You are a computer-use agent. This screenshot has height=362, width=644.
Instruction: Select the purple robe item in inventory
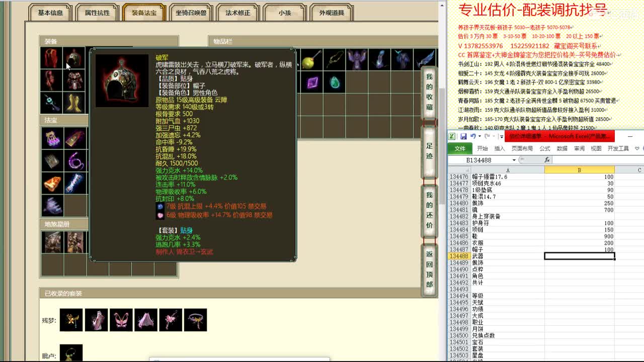click(357, 59)
